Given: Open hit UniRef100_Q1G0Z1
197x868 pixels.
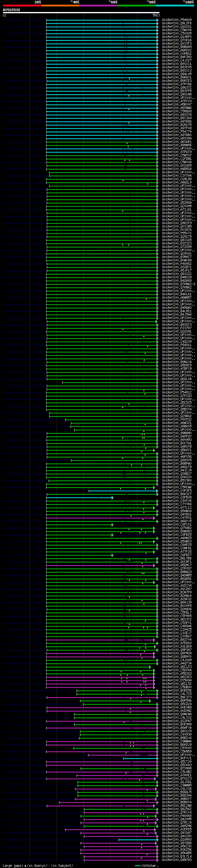Looking at the screenshot, I should [x=176, y=26].
